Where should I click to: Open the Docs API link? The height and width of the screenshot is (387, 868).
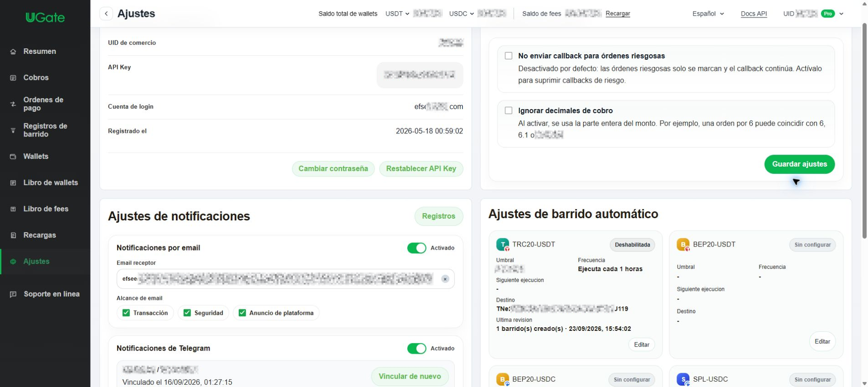(x=754, y=14)
